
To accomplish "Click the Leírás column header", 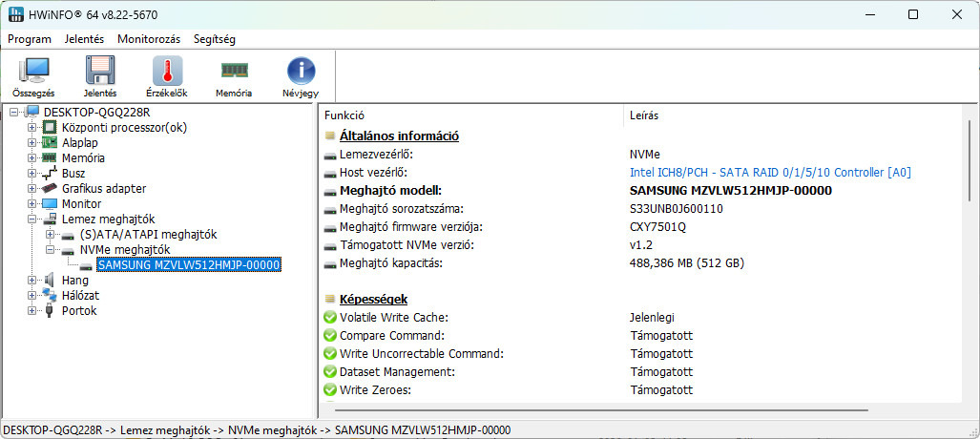I will (x=793, y=115).
